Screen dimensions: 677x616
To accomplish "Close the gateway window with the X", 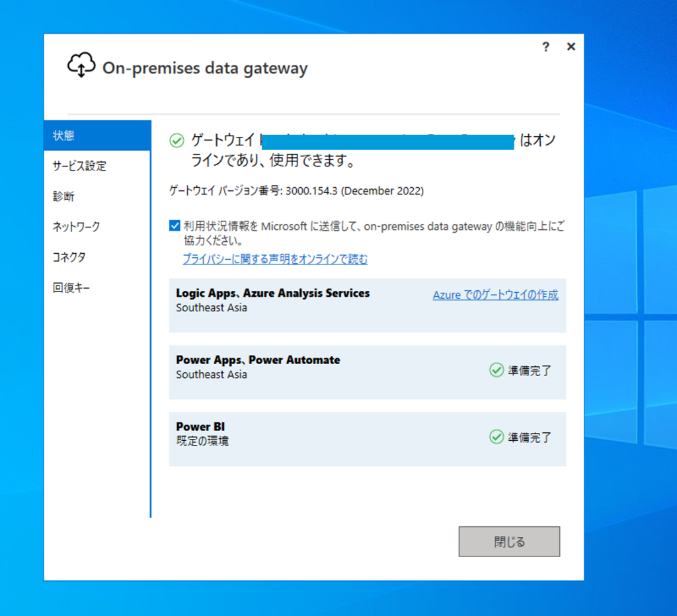I will pos(571,47).
